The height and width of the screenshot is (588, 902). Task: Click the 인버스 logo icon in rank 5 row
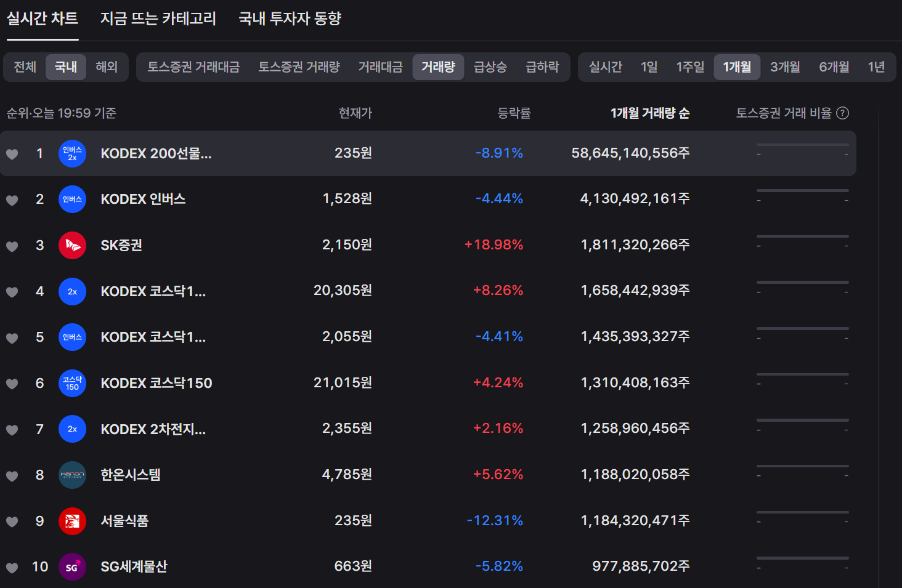point(72,337)
